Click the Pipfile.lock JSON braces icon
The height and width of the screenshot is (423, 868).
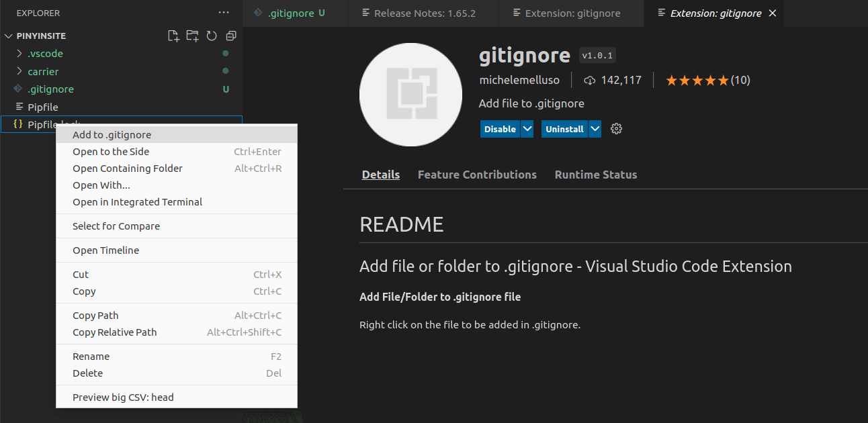[18, 125]
